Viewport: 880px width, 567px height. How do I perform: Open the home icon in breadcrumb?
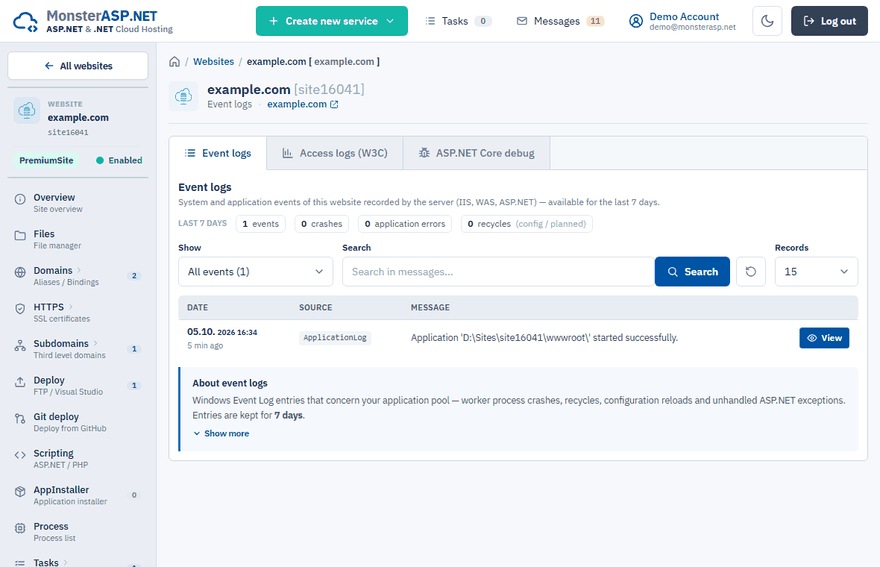175,62
